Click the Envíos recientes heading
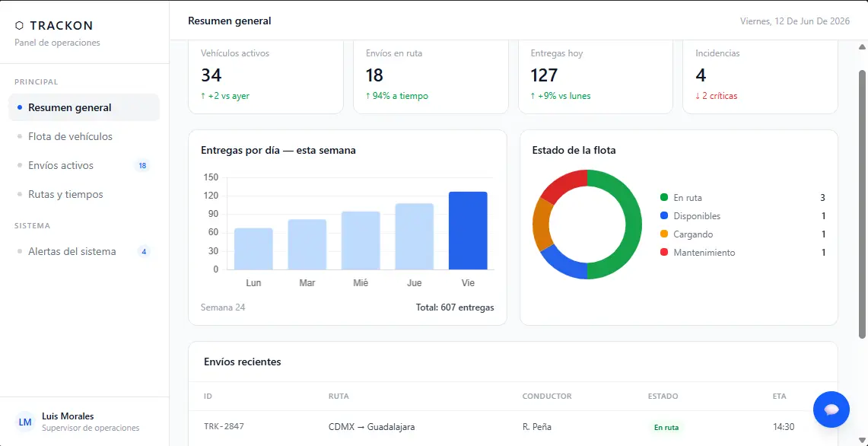 [243, 362]
